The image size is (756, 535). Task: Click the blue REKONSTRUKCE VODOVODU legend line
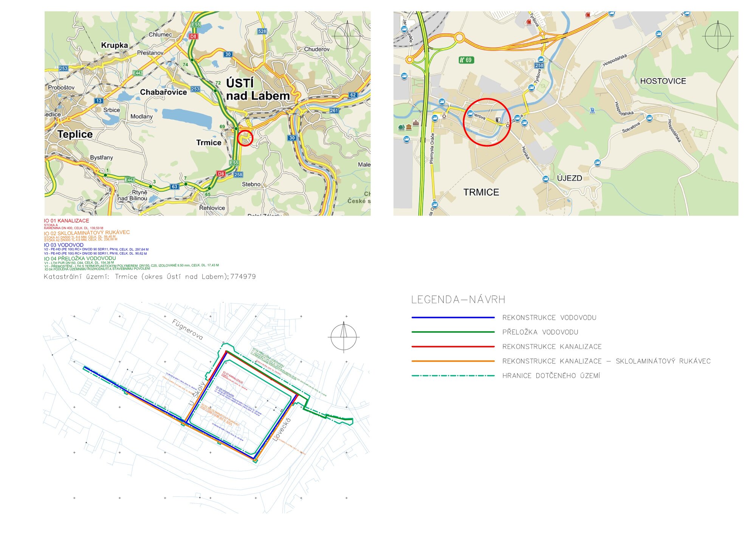(453, 318)
